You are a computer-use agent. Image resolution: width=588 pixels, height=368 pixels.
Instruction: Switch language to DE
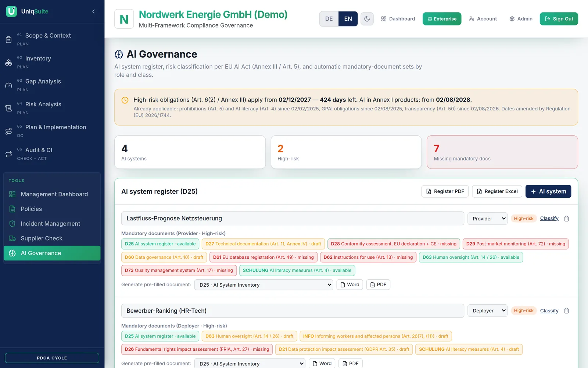pos(329,19)
